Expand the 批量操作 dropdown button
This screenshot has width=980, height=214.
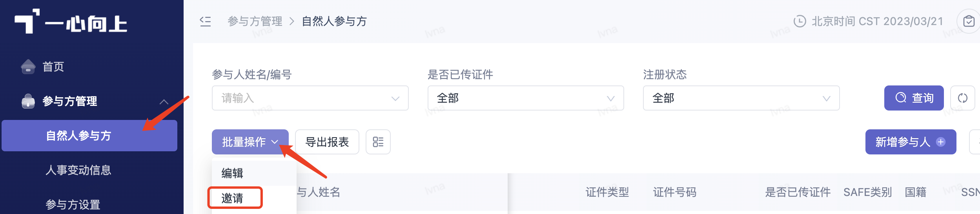coord(250,142)
